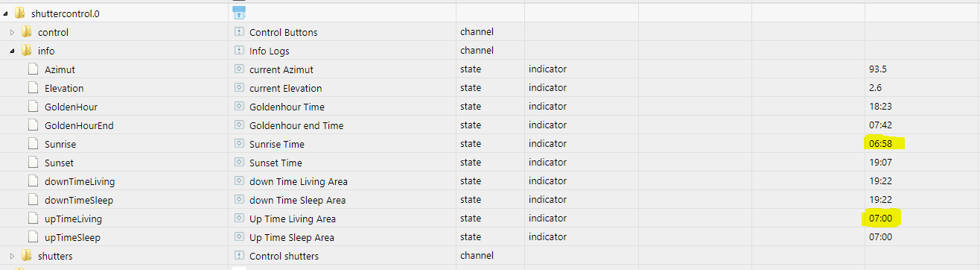The height and width of the screenshot is (270, 980).
Task: Click the state icon beside Sunrise Time
Action: point(239,144)
